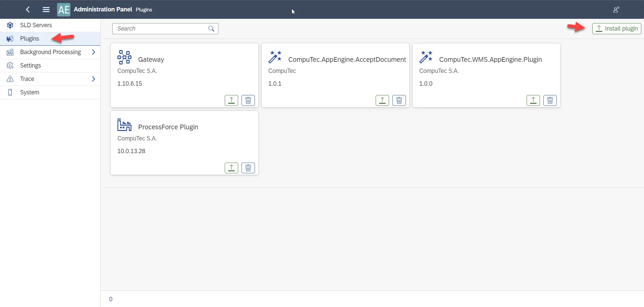The image size is (644, 307).
Task: Open the user profile icon
Action: [616, 10]
